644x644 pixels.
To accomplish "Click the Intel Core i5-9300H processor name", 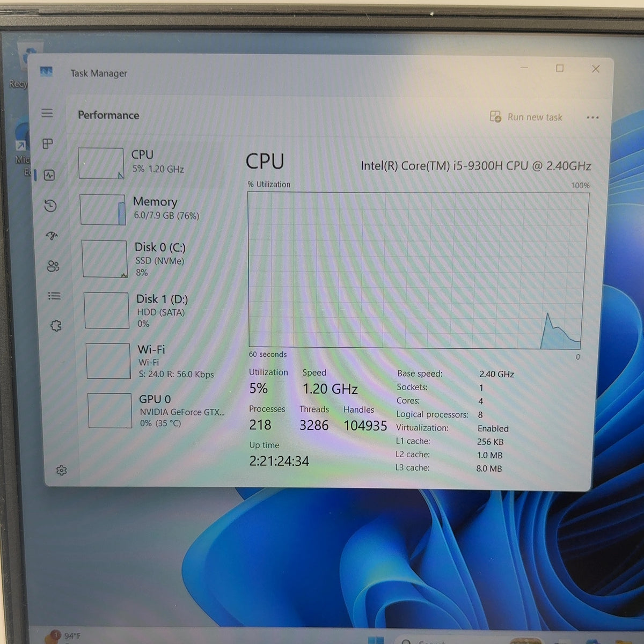I will pos(475,166).
